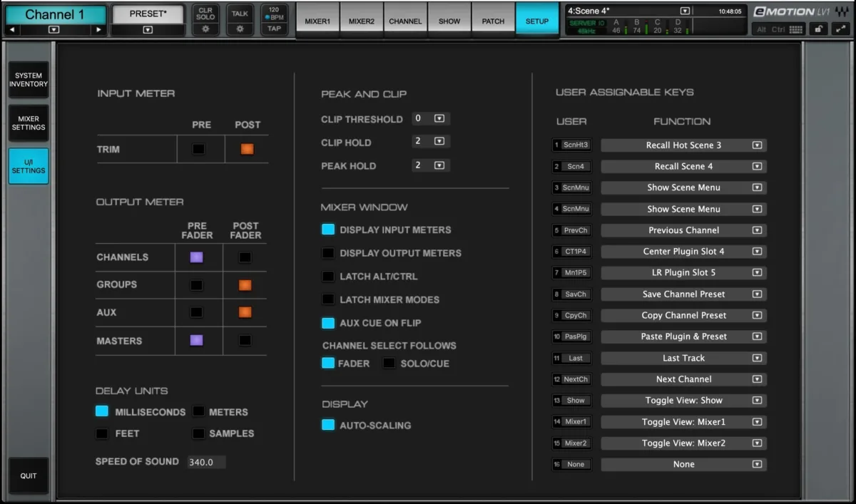Toggle AUTO-SCALING display option
856x504 pixels.
point(328,425)
